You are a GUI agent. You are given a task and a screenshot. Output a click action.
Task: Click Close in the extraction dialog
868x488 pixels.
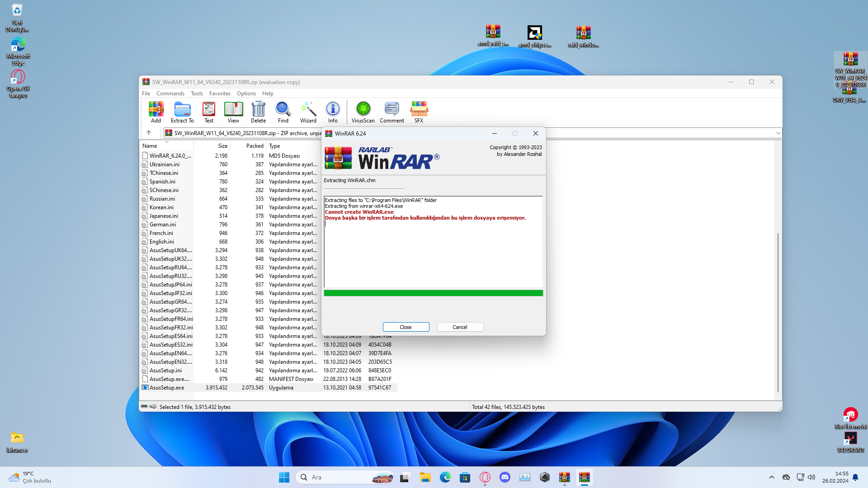[406, 327]
